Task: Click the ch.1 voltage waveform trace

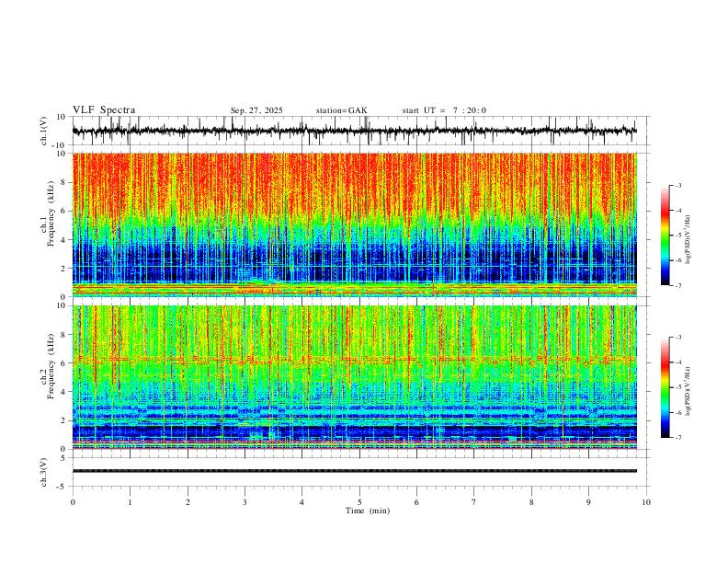Action: [x=354, y=131]
